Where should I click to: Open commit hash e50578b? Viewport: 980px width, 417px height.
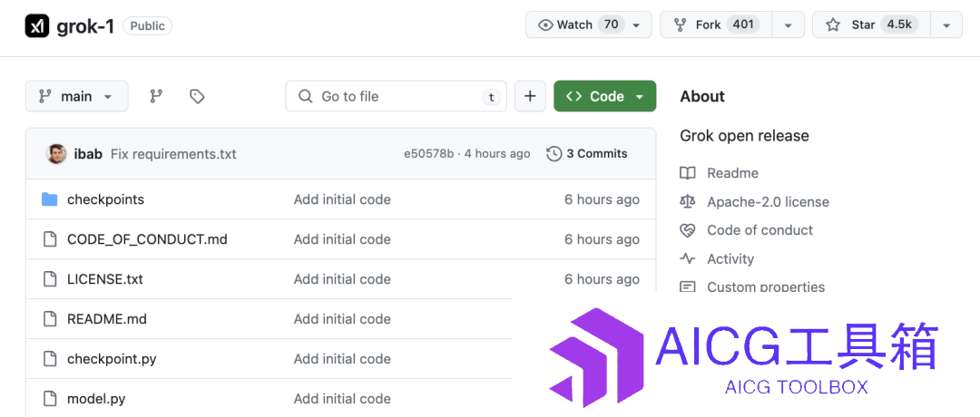click(x=428, y=153)
